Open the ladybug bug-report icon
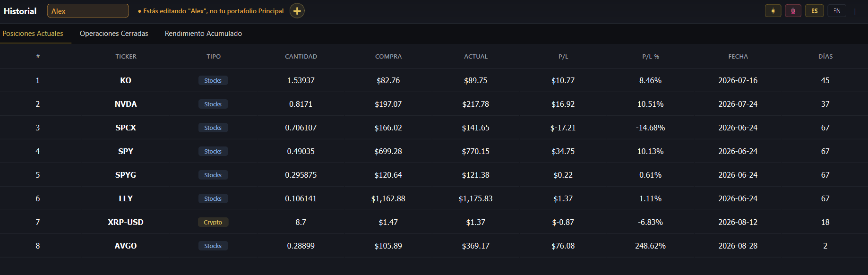The height and width of the screenshot is (275, 868). pyautogui.click(x=793, y=11)
